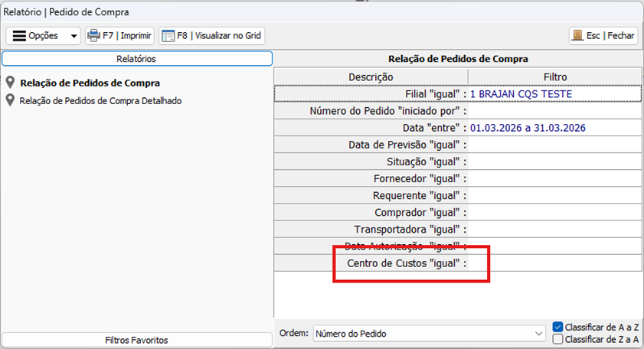Viewport: 644px width, 349px height.
Task: Click the Centro de Custos filter field
Action: [554, 263]
